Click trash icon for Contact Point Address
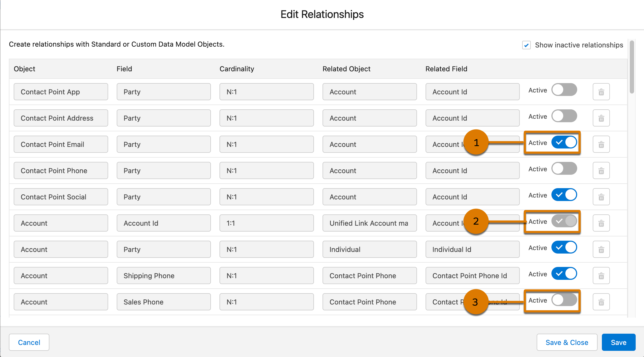 (x=601, y=118)
